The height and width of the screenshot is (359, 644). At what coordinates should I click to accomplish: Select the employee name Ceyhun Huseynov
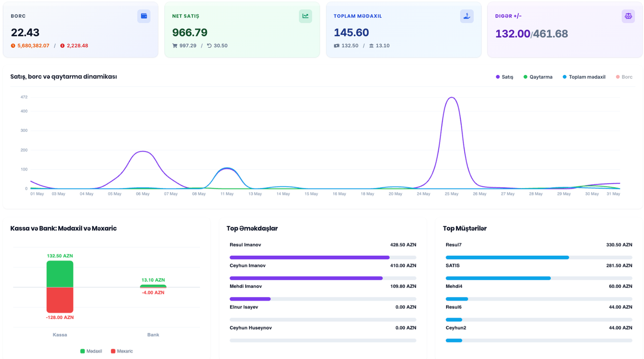point(251,328)
